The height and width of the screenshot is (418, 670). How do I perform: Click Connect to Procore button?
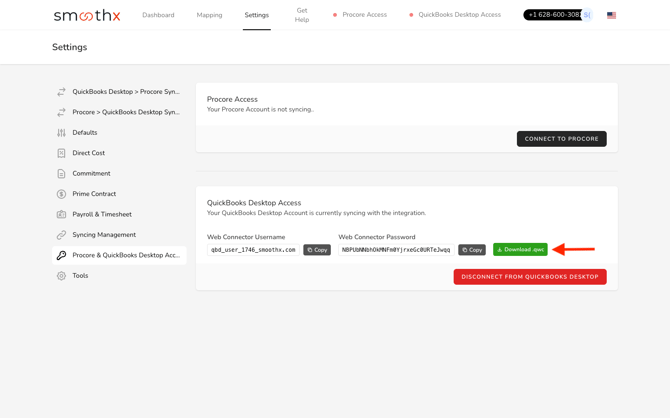click(x=561, y=139)
